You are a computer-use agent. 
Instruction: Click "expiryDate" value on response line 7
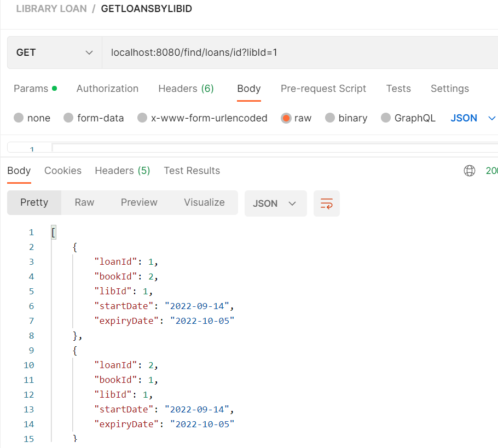pos(202,321)
